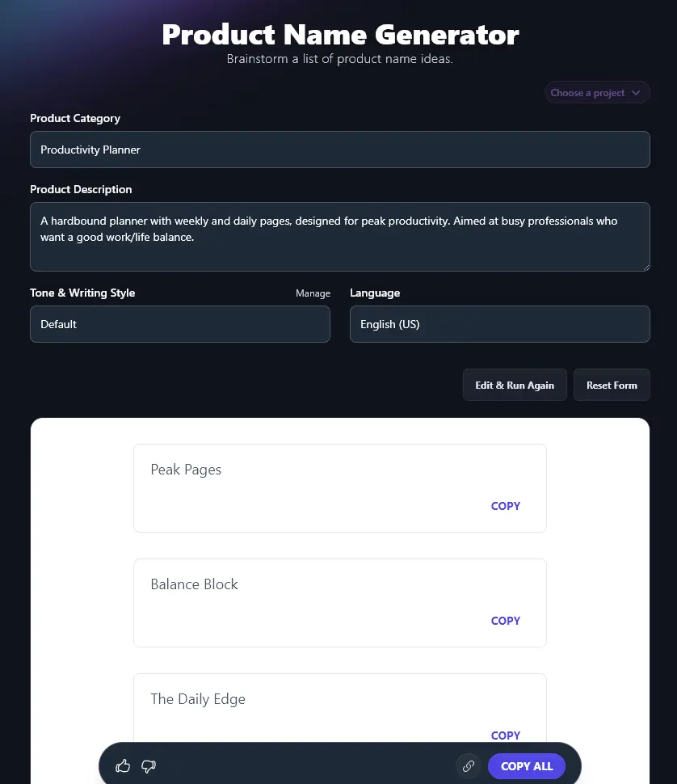Click the share link icon near Copy All
677x784 pixels.
pyautogui.click(x=469, y=765)
